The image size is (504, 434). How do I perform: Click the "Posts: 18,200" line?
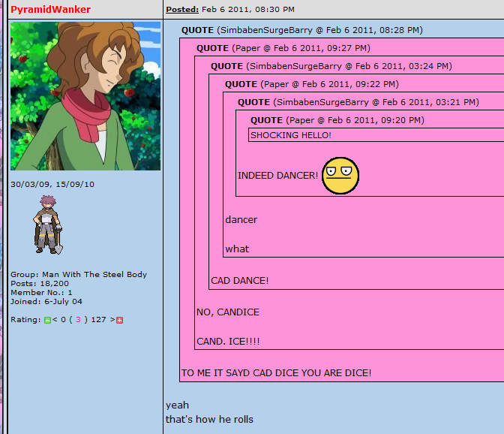(40, 283)
